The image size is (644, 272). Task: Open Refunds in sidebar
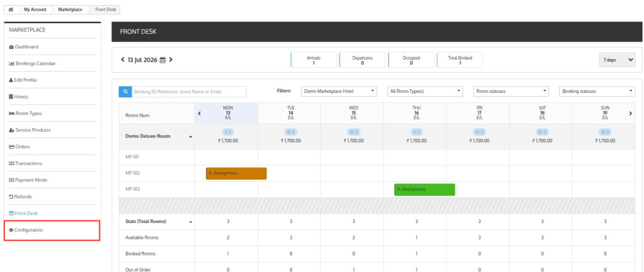click(x=20, y=197)
